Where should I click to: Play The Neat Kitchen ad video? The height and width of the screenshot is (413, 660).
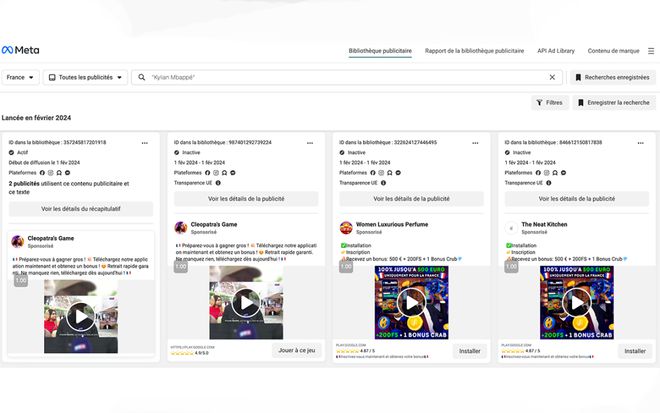click(x=577, y=303)
